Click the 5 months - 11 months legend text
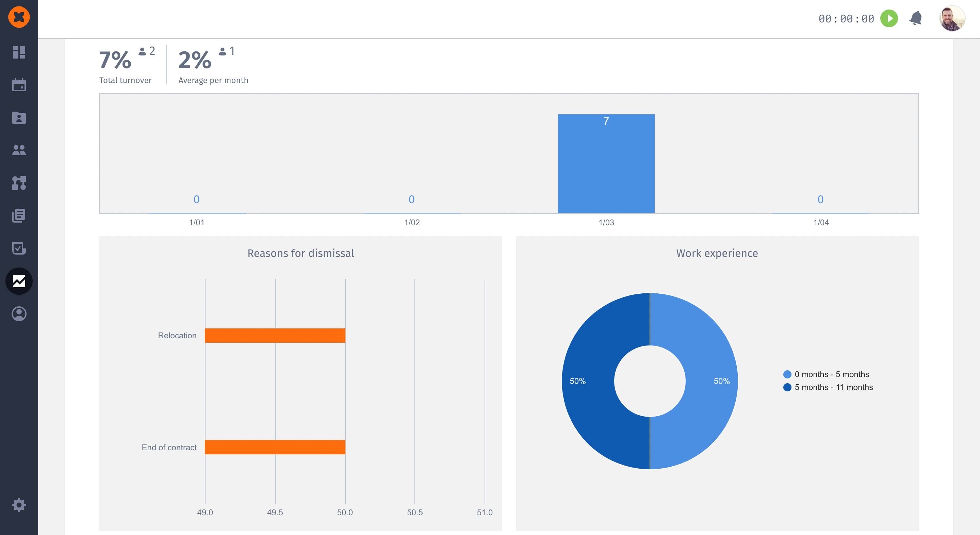Viewport: 980px width, 535px height. click(834, 387)
